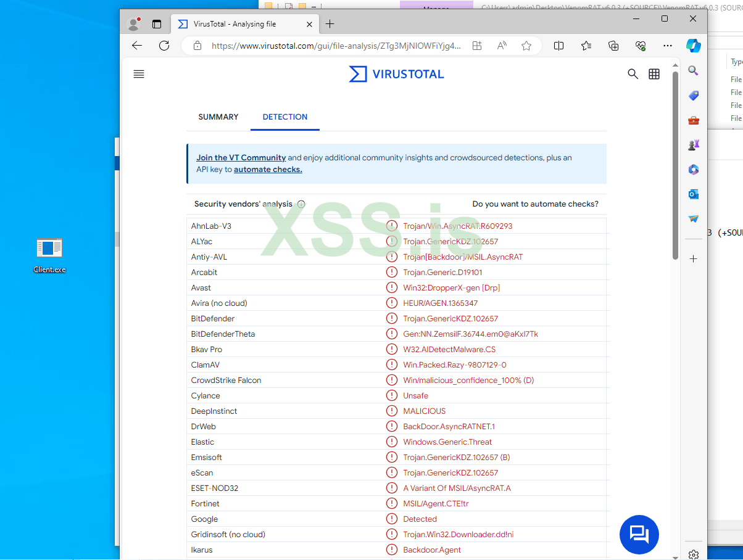
Task: Select the DETECTION tab
Action: [285, 117]
